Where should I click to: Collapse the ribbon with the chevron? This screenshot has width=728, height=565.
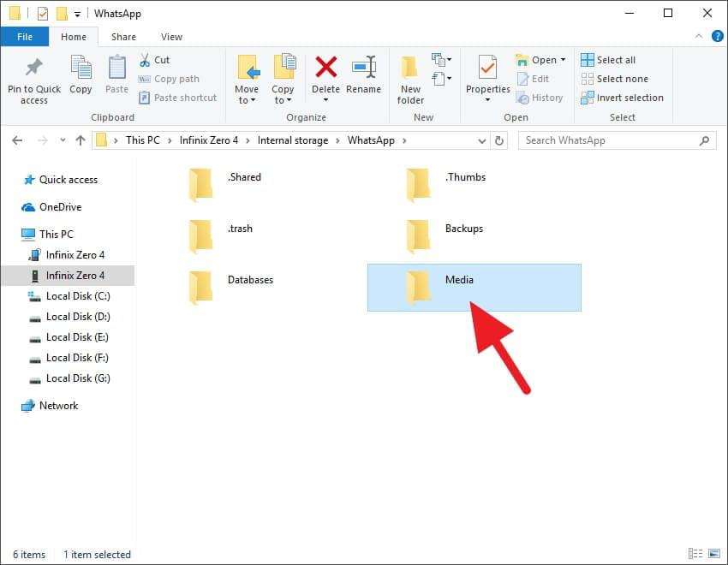coord(698,36)
